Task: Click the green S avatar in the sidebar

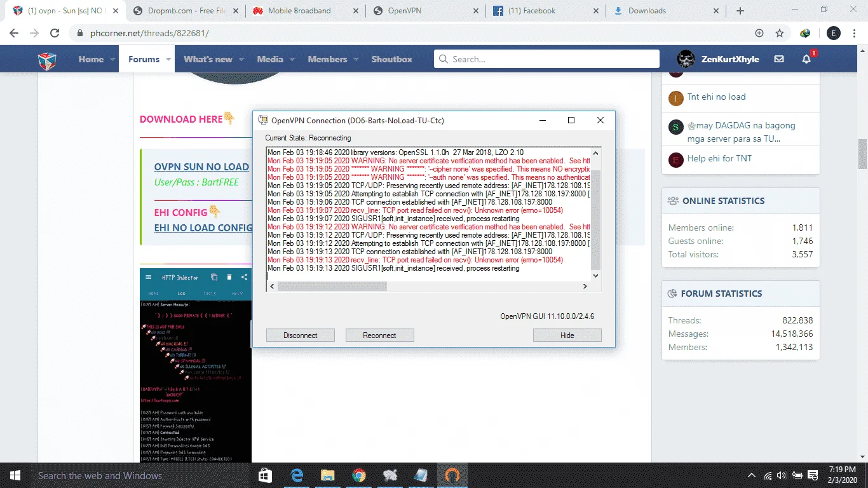Action: pyautogui.click(x=675, y=127)
